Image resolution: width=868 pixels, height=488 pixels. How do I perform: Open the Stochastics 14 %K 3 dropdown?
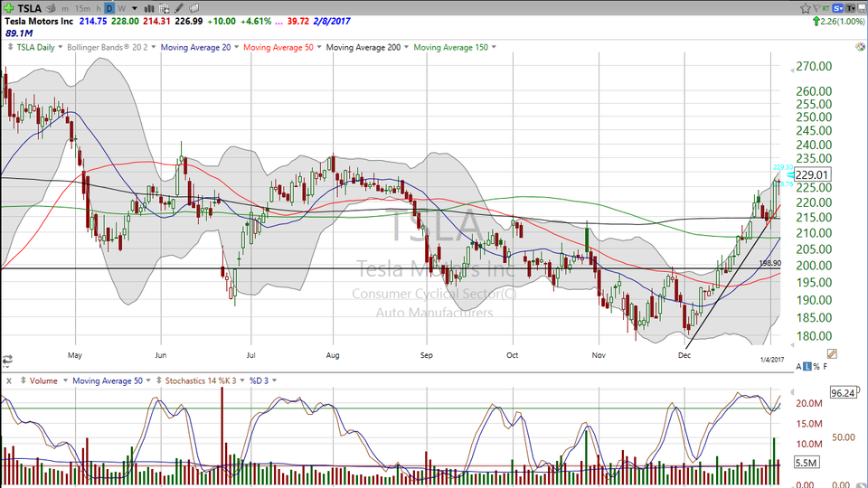click(242, 380)
